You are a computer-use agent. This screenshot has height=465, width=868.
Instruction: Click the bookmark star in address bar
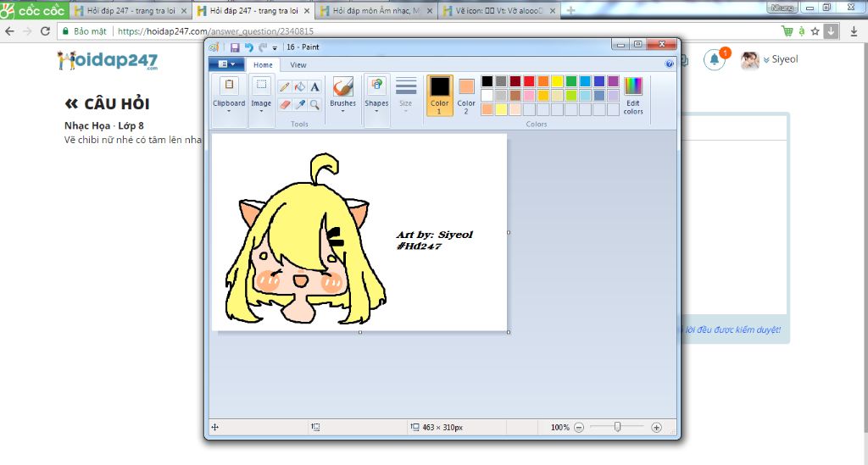point(815,31)
